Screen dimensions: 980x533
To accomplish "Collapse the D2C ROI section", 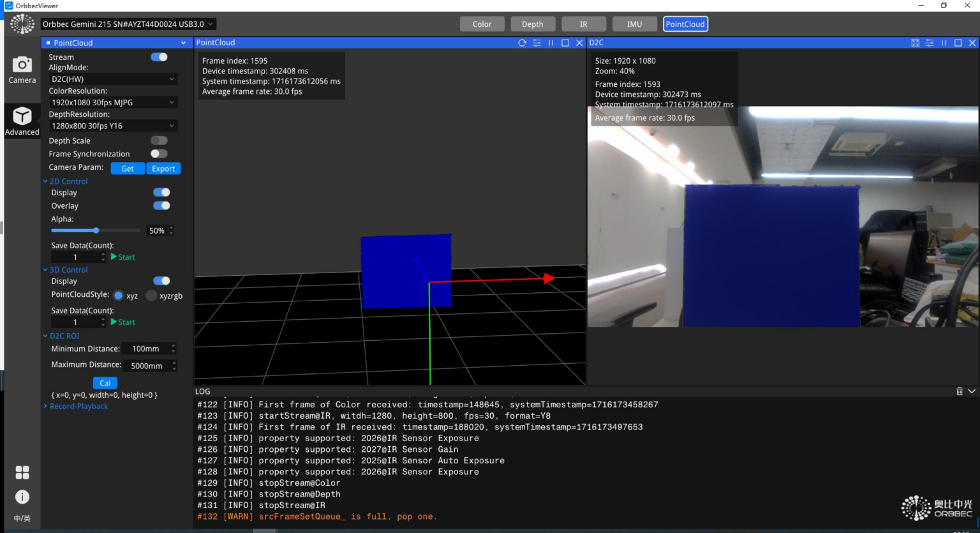I will point(45,335).
